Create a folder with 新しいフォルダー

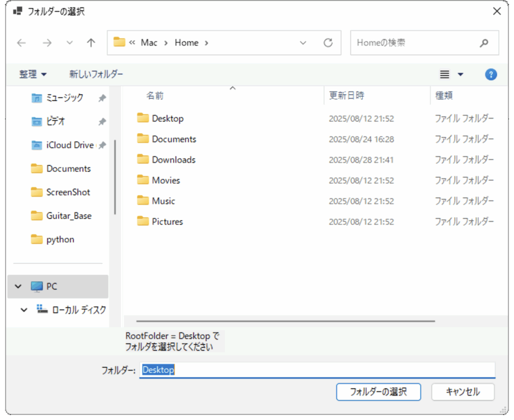96,74
